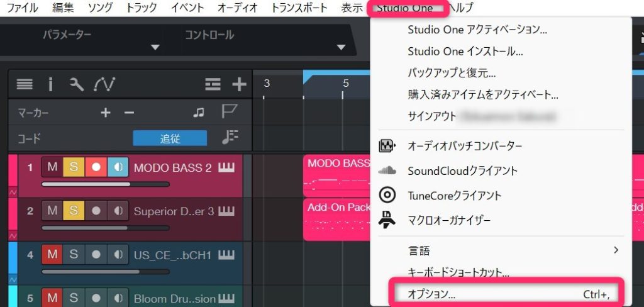Expand the パラメーター dropdown arrow
The width and height of the screenshot is (644, 307).
(x=156, y=47)
